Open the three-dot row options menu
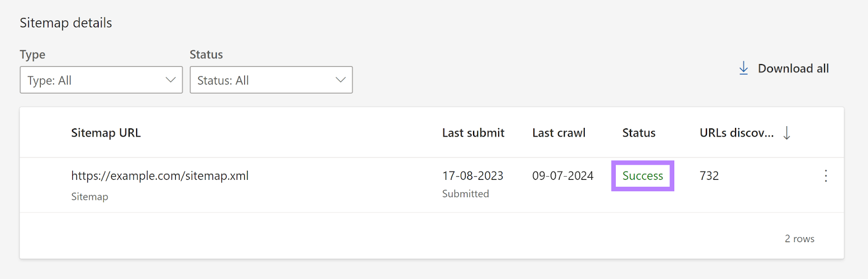The height and width of the screenshot is (279, 868). [826, 176]
